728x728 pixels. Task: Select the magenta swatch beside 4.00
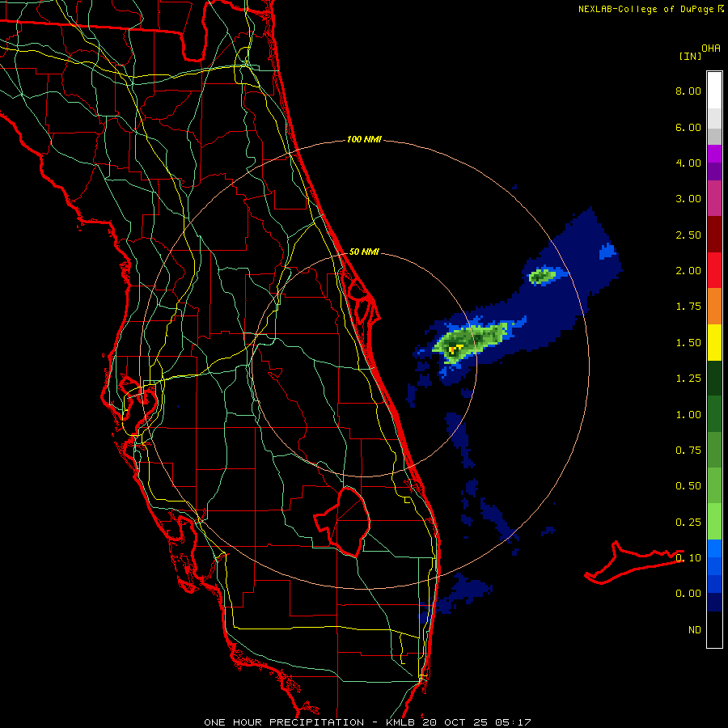pos(714,154)
